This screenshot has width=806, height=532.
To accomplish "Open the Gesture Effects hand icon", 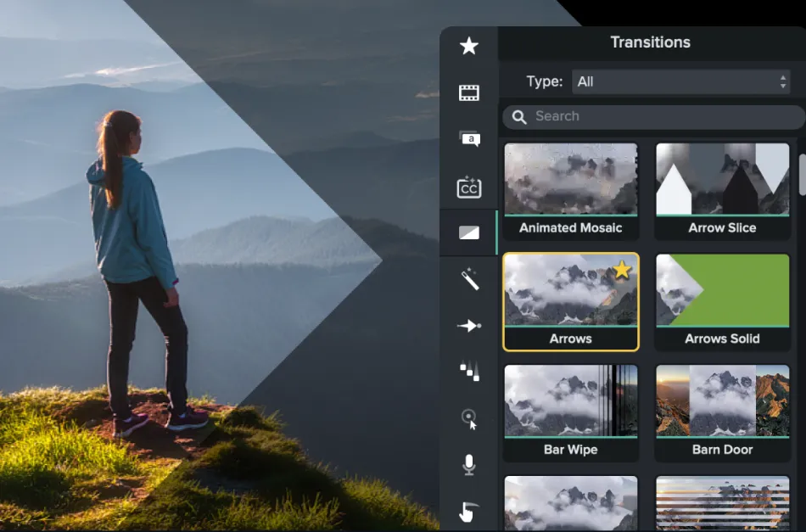I will (x=468, y=512).
